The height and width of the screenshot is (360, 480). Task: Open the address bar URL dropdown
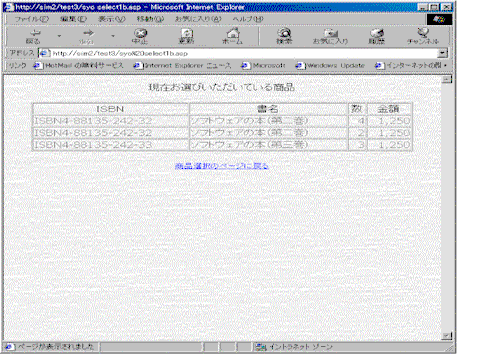pyautogui.click(x=443, y=53)
